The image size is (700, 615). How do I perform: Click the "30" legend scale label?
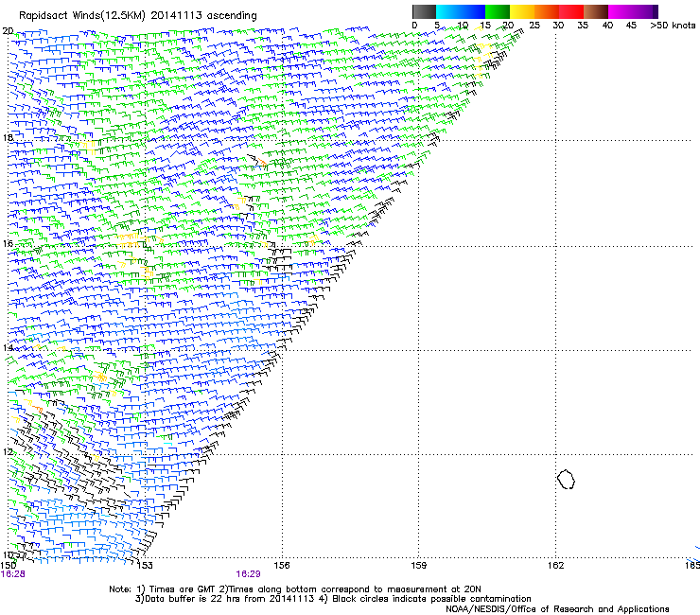[x=558, y=26]
